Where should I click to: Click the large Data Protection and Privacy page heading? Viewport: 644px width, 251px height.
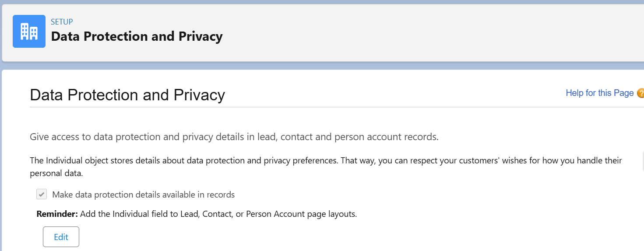pos(127,95)
